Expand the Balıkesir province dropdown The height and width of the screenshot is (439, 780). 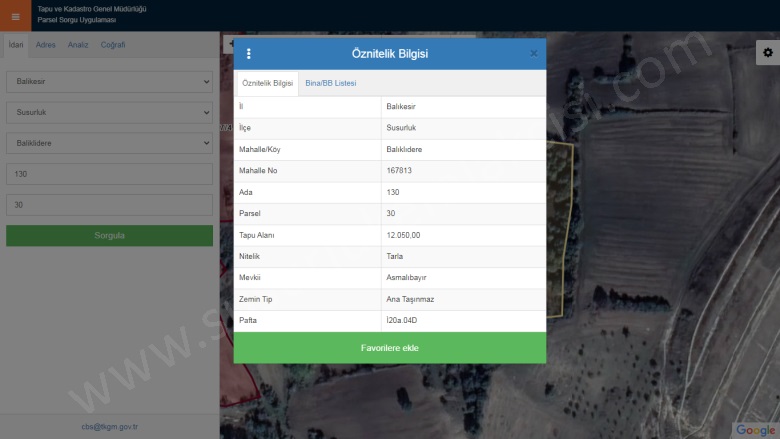click(109, 82)
